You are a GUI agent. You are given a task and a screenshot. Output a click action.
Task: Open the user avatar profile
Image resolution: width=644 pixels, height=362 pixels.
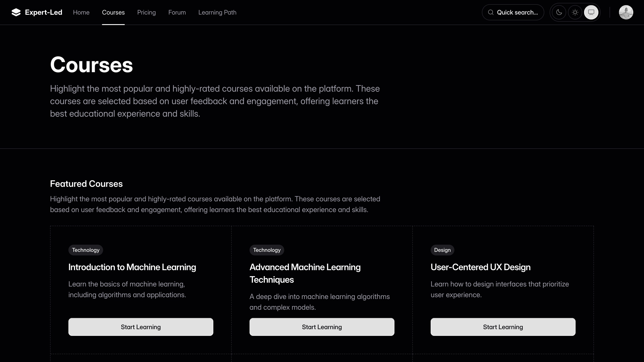tap(626, 12)
